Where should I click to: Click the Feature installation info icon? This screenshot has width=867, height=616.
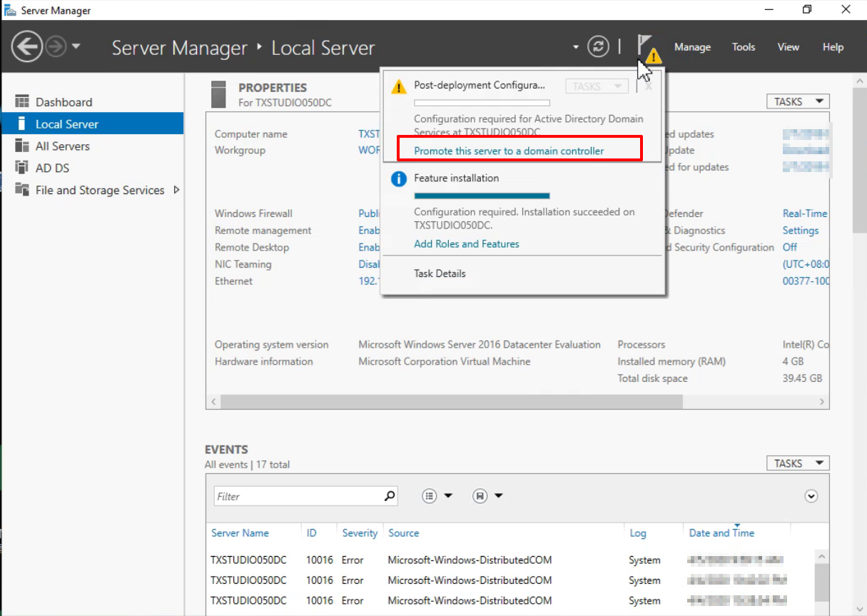click(398, 178)
